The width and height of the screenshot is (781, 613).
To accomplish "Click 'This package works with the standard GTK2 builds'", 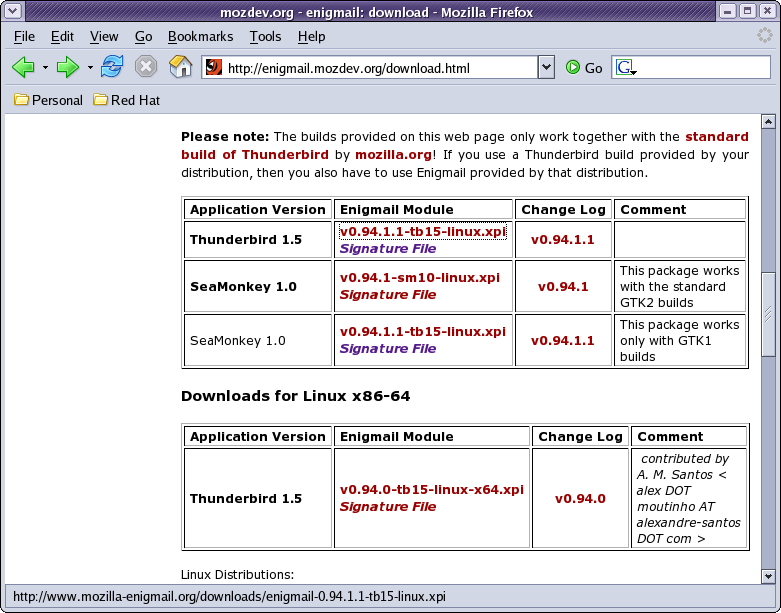I will click(x=679, y=286).
